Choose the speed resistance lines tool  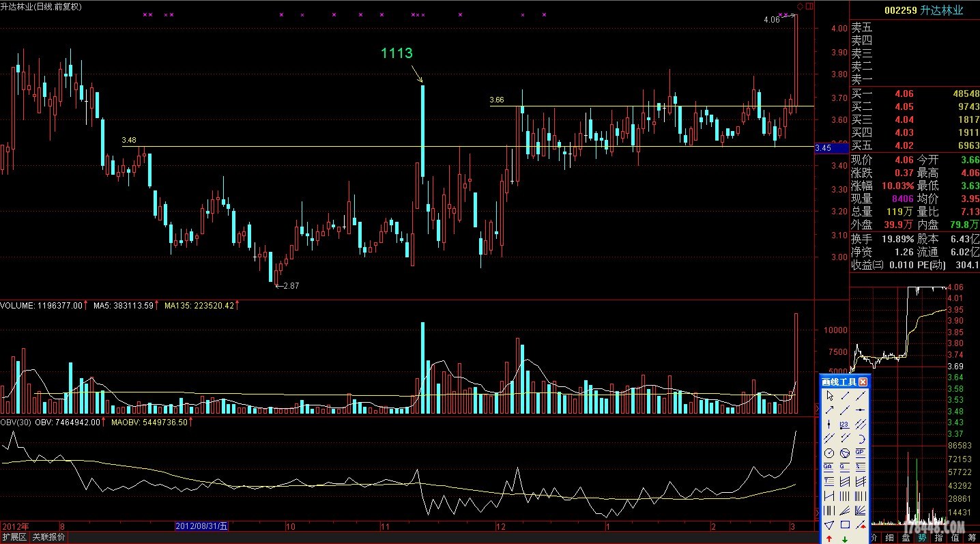pyautogui.click(x=846, y=510)
